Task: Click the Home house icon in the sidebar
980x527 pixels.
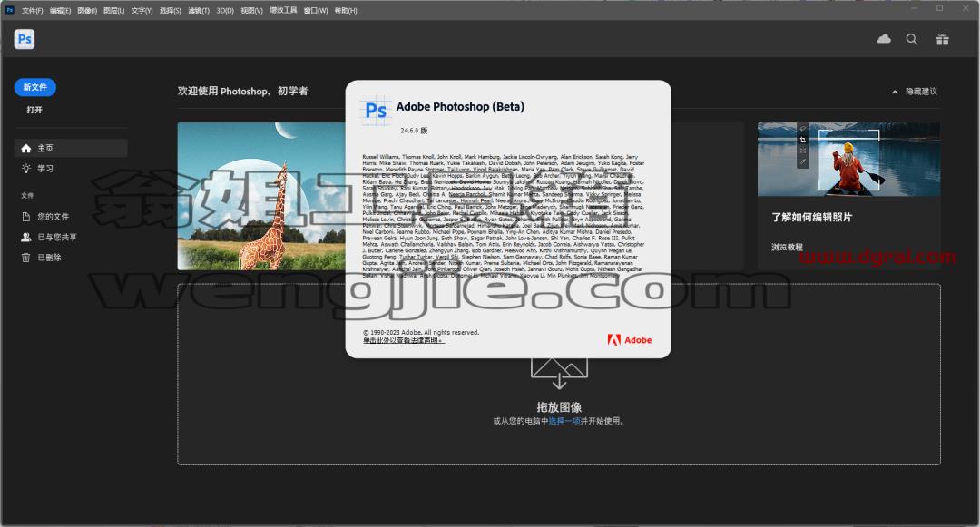Action: tap(25, 148)
